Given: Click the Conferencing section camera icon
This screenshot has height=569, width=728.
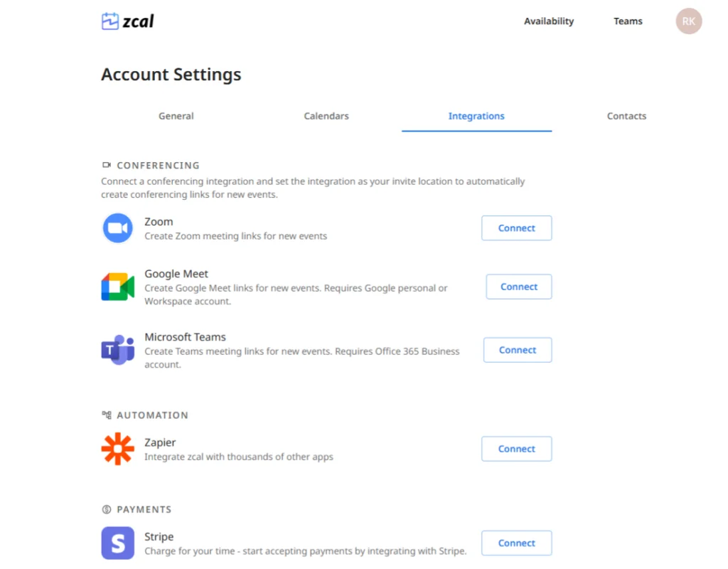Looking at the screenshot, I should pos(107,165).
